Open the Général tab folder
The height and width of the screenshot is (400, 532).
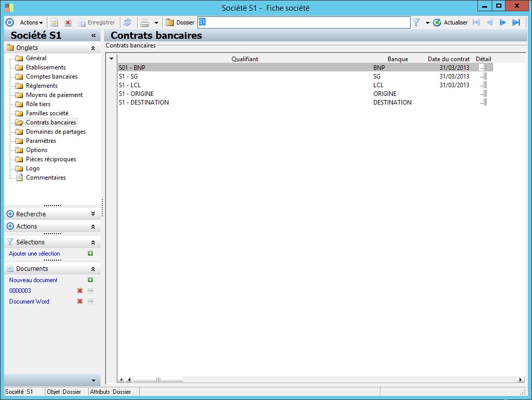click(x=36, y=58)
